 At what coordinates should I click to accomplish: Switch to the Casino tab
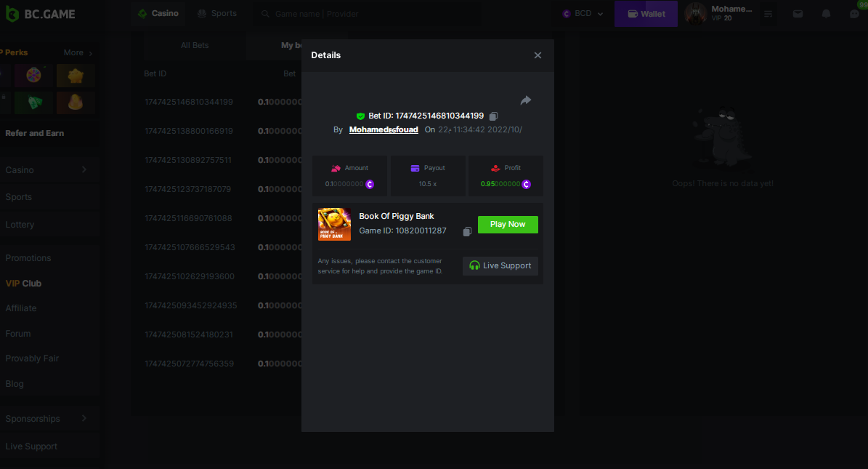(x=158, y=14)
